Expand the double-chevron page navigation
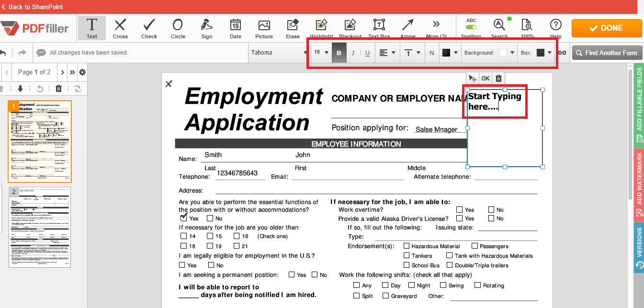 click(x=72, y=72)
